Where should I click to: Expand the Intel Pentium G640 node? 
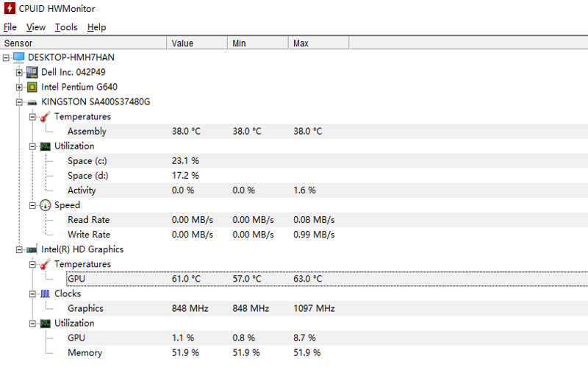coord(19,87)
